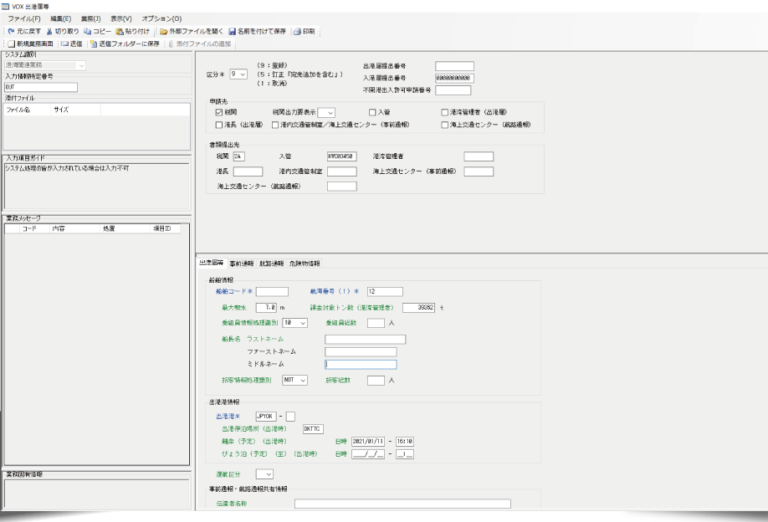Enable the 入管 checkbox
The height and width of the screenshot is (522, 768).
pyautogui.click(x=371, y=113)
